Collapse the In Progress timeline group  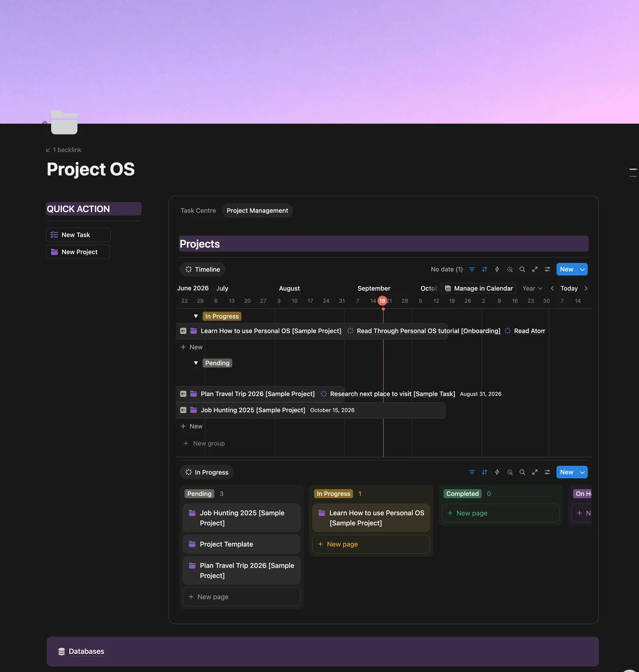coord(196,316)
